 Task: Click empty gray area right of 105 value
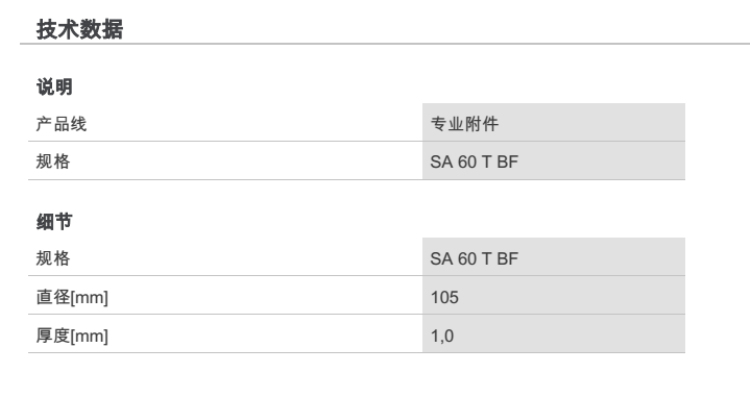[x=572, y=297]
